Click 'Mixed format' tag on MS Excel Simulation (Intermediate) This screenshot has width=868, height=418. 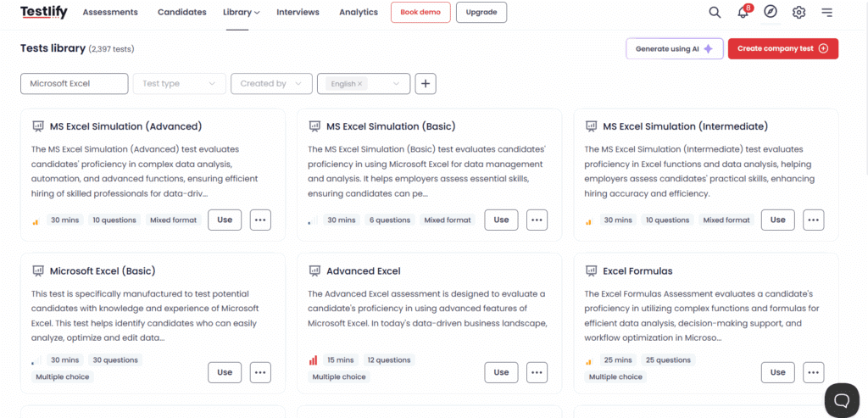[x=726, y=220]
